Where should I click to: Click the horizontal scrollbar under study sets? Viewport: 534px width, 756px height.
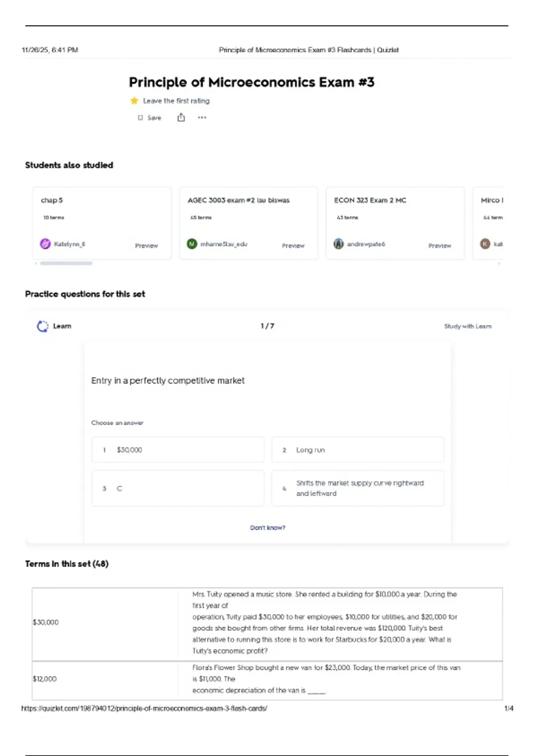pyautogui.click(x=66, y=263)
